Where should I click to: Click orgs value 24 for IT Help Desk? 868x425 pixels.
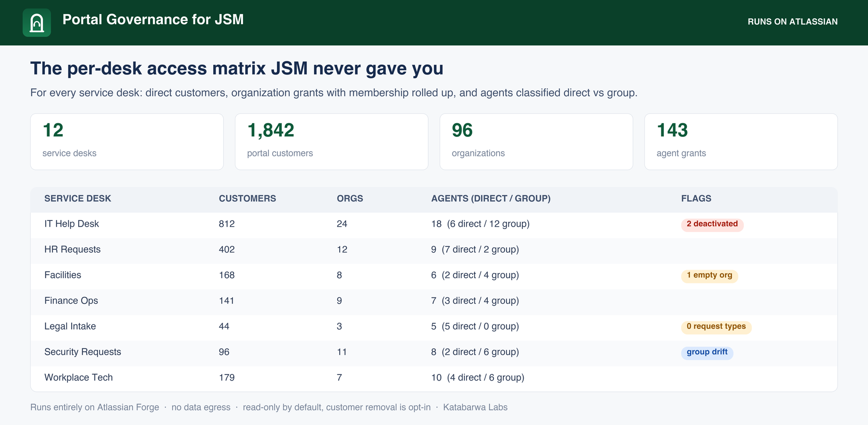pyautogui.click(x=342, y=224)
